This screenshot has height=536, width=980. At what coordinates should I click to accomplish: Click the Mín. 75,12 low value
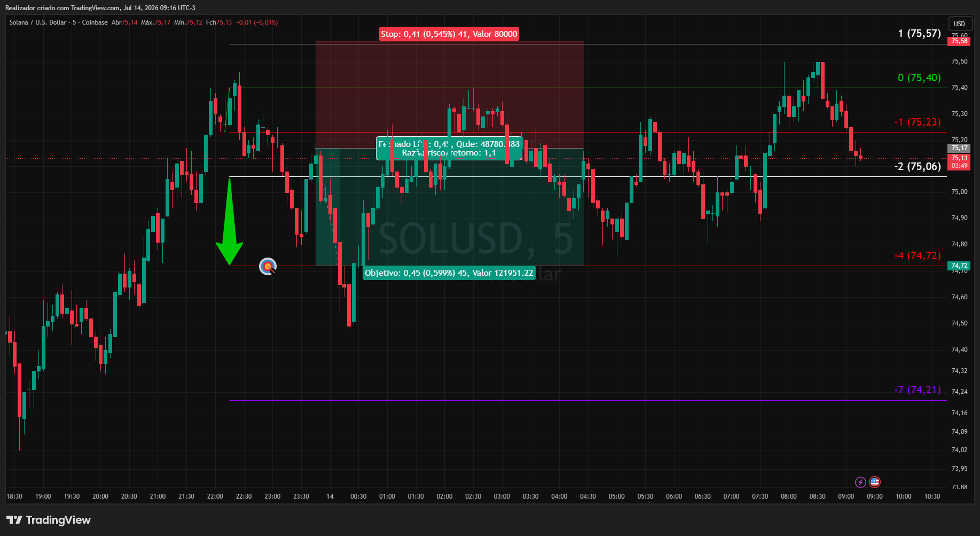[x=188, y=22]
